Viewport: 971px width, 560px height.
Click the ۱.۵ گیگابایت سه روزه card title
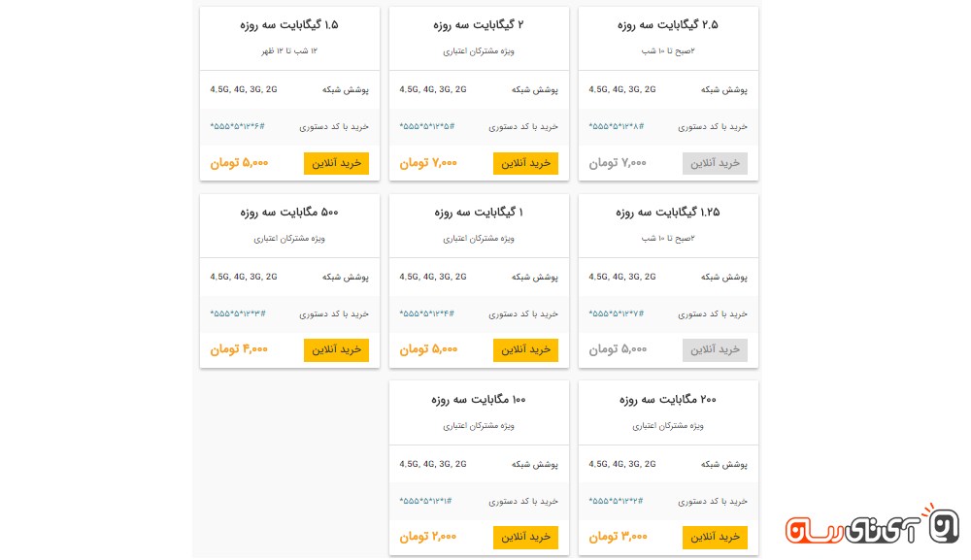pos(289,25)
